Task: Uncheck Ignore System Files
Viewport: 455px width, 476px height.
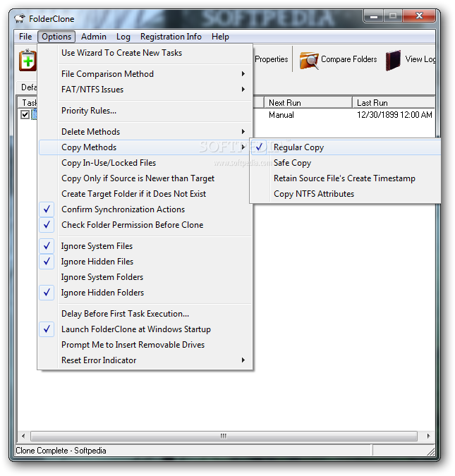Action: coord(146,246)
